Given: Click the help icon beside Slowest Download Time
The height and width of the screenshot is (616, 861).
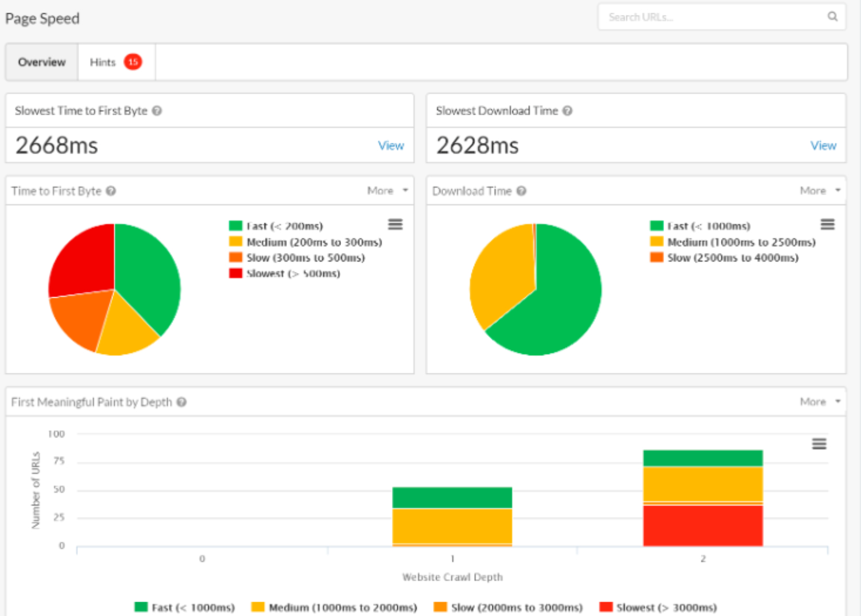Looking at the screenshot, I should tap(568, 111).
